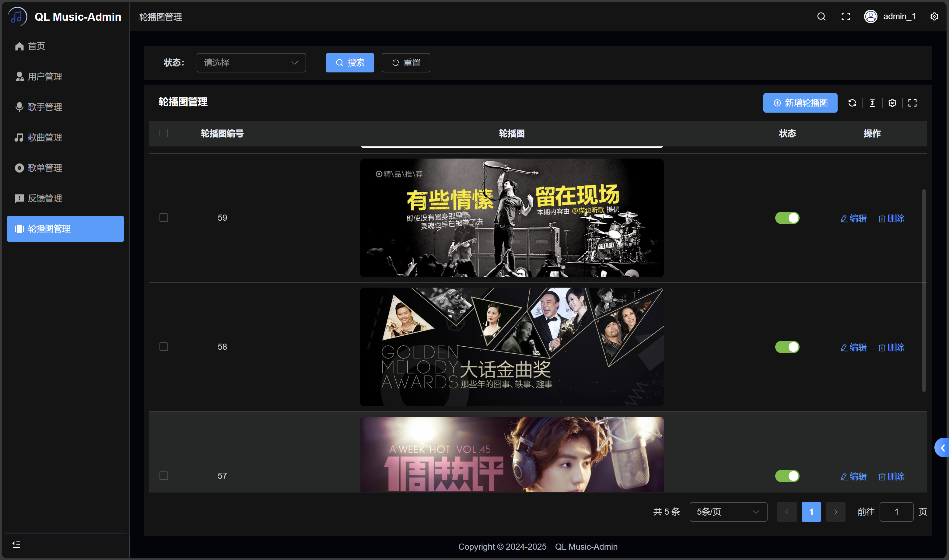Click the 前往 page number input

point(896,512)
